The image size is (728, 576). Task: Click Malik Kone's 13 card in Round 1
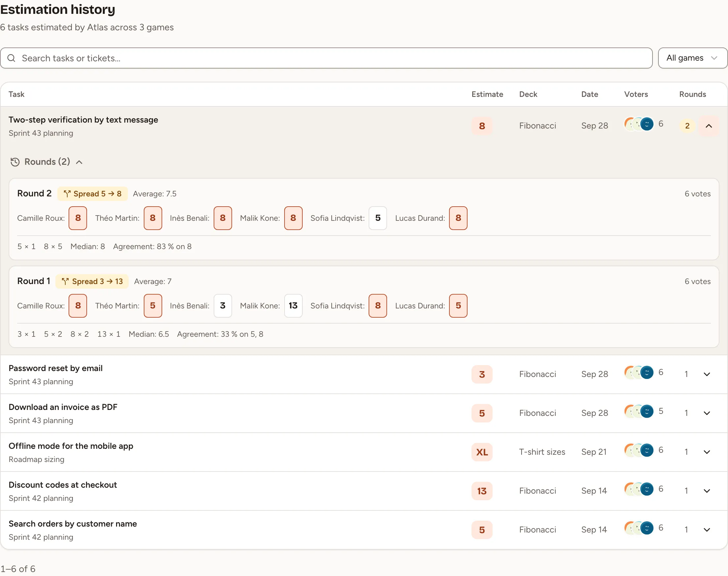click(293, 306)
